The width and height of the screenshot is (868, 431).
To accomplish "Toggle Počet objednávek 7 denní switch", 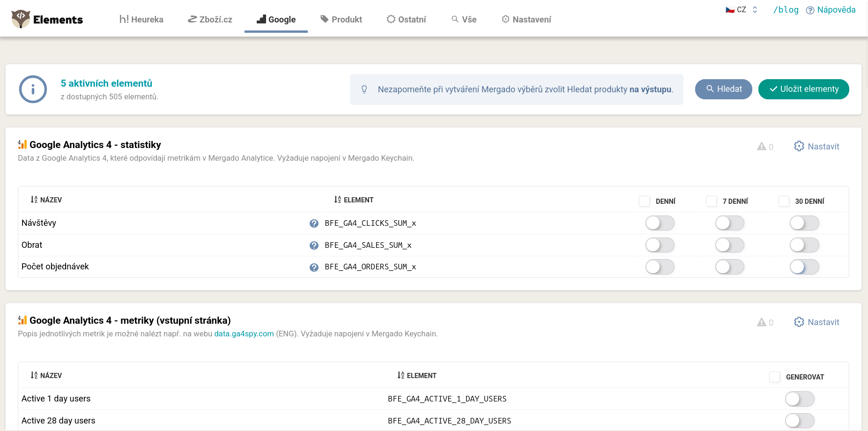I will click(729, 267).
